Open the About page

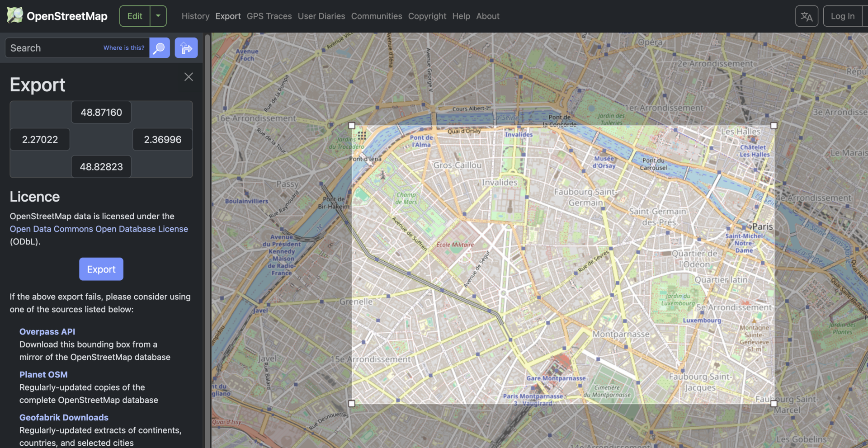pos(488,16)
